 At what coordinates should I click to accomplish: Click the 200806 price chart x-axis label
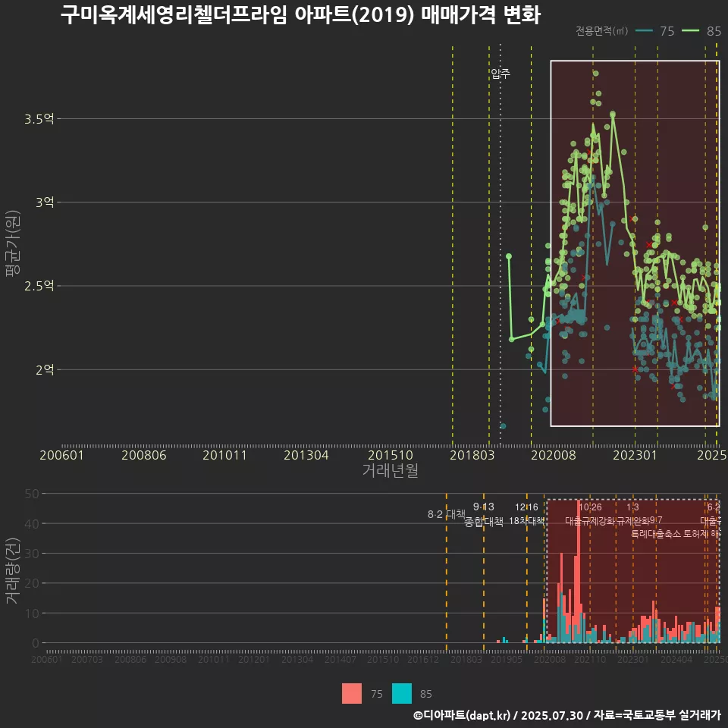[144, 455]
